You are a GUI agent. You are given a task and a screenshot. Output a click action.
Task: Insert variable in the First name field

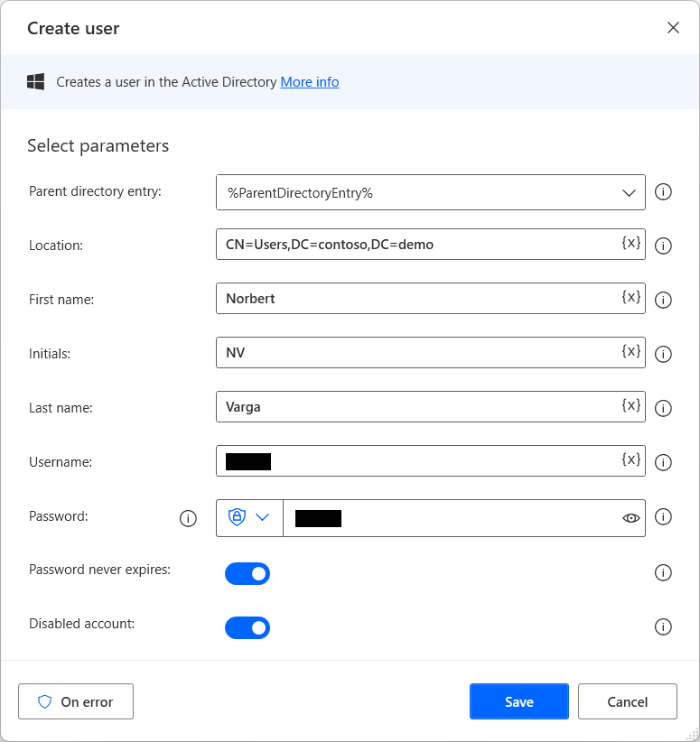[x=630, y=297]
